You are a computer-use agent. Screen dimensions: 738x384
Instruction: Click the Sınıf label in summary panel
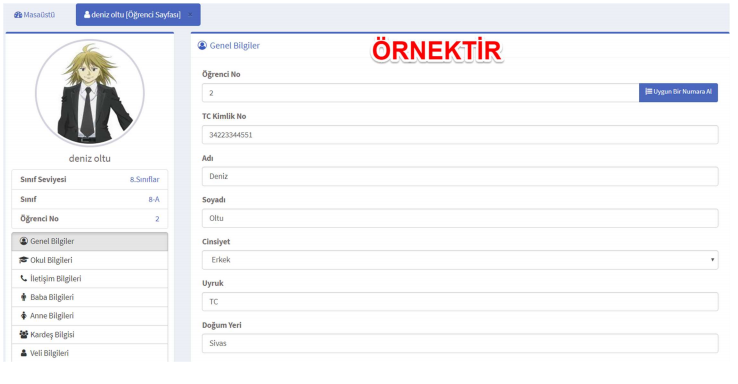click(x=28, y=200)
